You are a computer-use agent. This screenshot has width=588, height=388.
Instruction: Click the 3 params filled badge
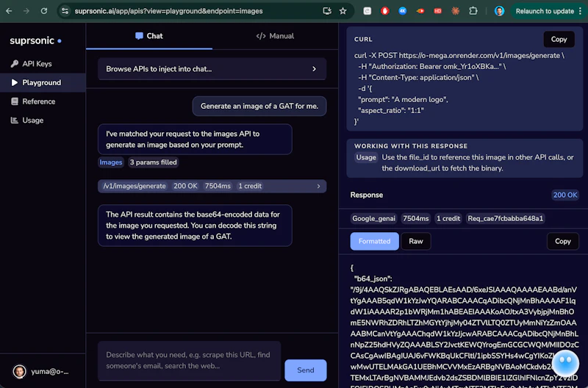(x=154, y=162)
